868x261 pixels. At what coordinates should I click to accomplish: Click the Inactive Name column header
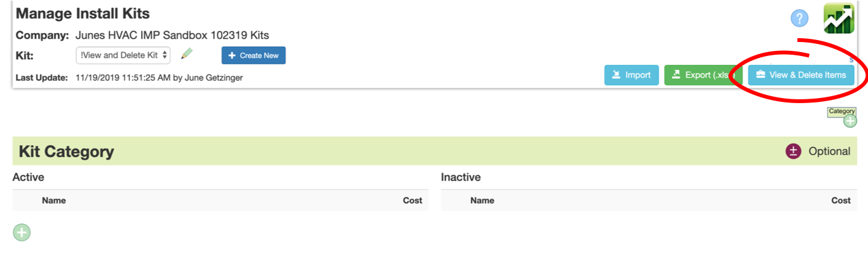click(482, 201)
